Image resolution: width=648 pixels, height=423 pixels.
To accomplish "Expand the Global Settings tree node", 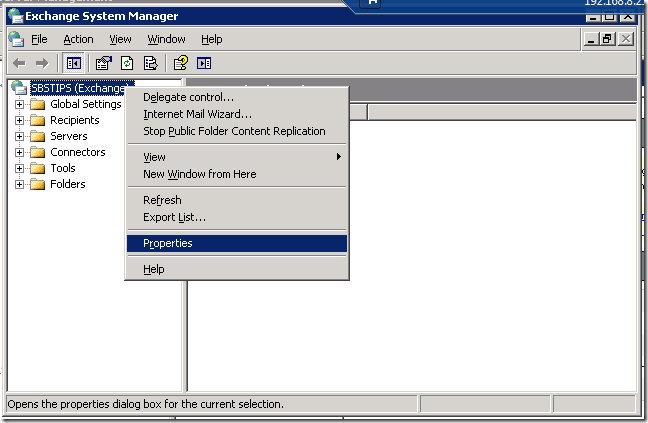I will (x=20, y=104).
